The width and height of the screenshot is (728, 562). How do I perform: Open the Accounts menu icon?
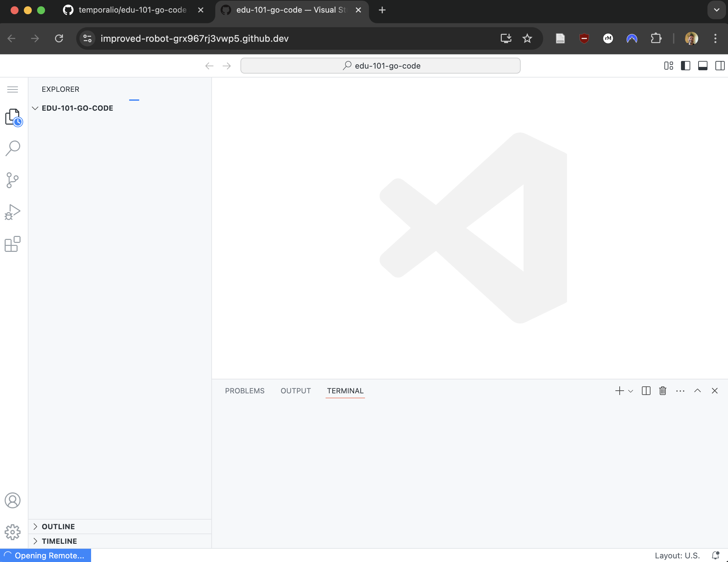click(x=13, y=500)
